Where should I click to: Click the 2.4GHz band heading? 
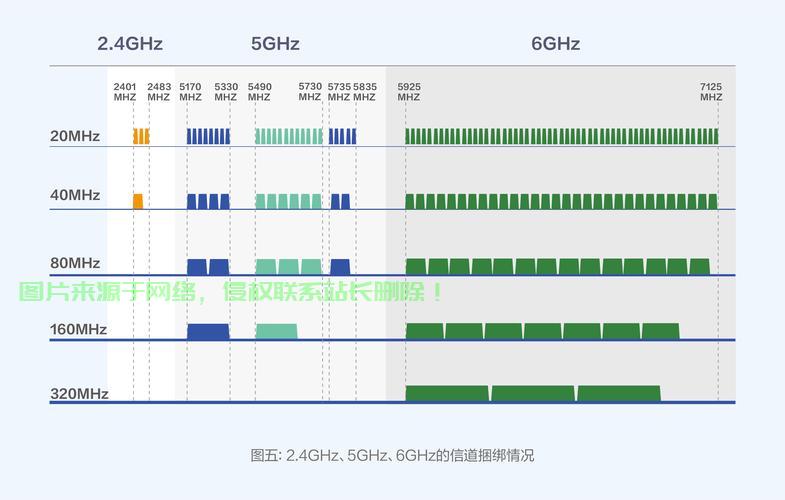click(129, 44)
